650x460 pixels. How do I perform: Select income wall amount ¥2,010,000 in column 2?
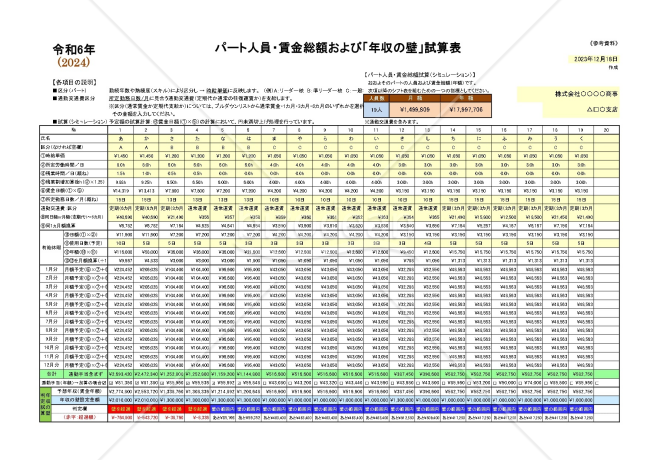tap(146, 400)
